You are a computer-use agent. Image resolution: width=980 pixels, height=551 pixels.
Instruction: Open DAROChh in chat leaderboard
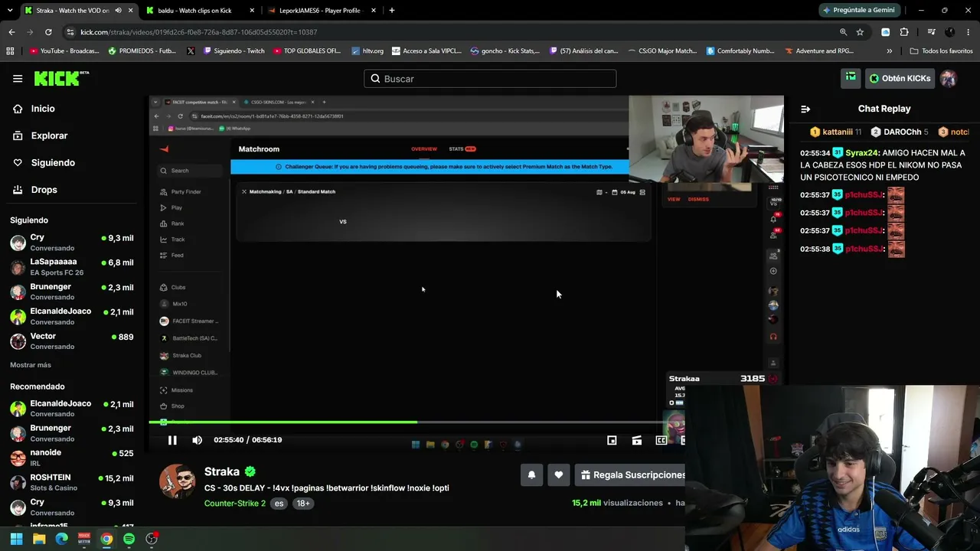(900, 132)
